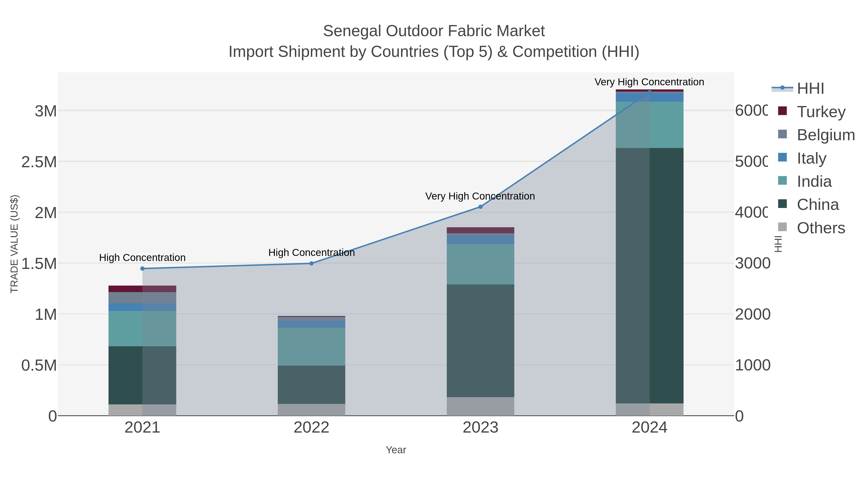Select the India segment of 2023 bar
Viewport: 868px width, 488px height.
pyautogui.click(x=481, y=264)
